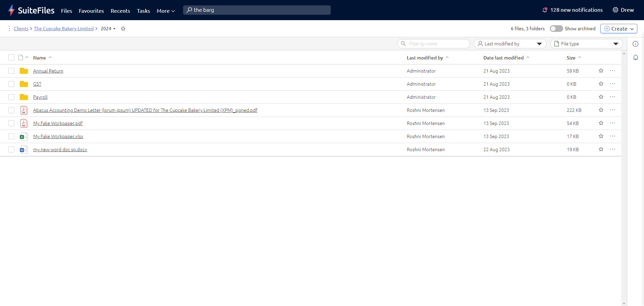This screenshot has width=644, height=306.
Task: Open the settings gear next to Drew
Action: 616,10
